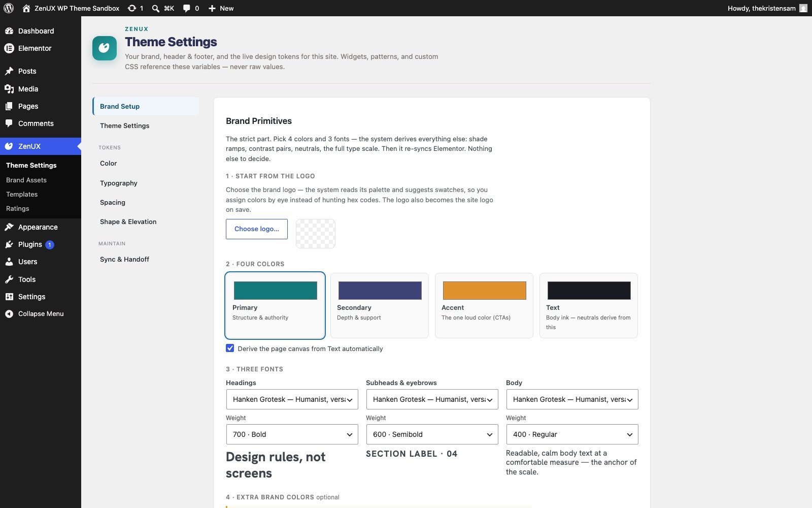
Task: Select the Secondary indigo color swatch
Action: 380,291
